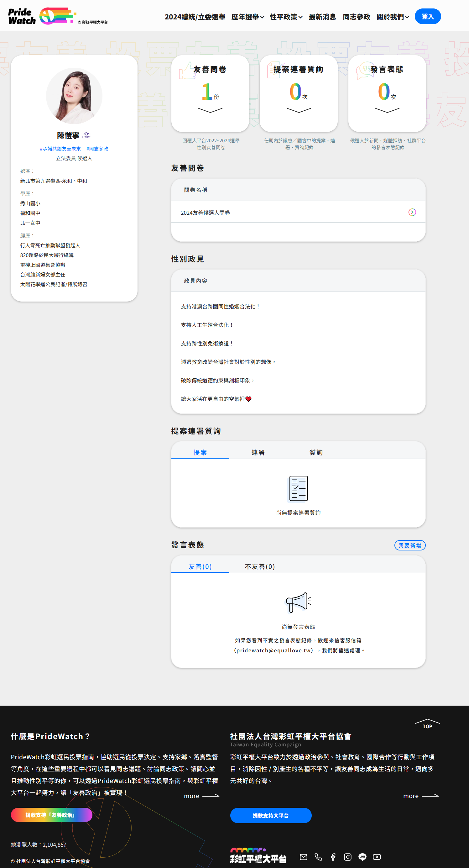
Task: Click the 秀山國小 education entry
Action: 30,203
